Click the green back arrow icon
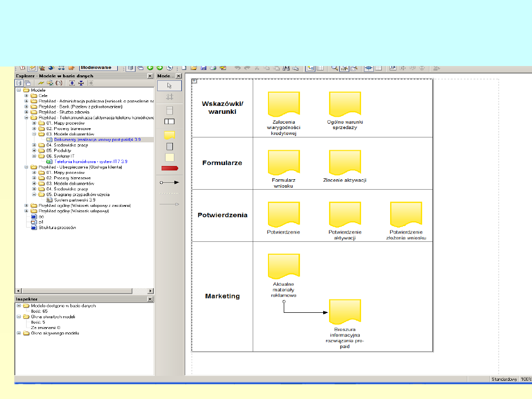This screenshot has height=399, width=532. (x=150, y=68)
